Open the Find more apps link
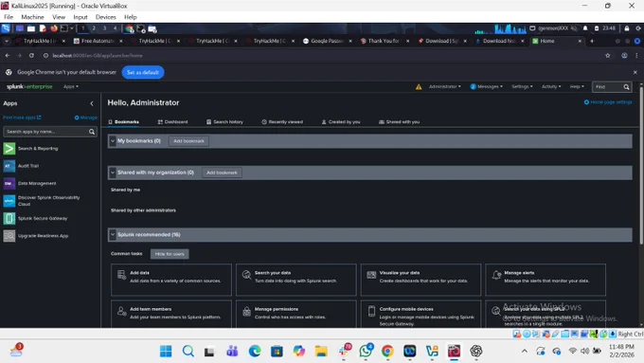 pos(22,118)
